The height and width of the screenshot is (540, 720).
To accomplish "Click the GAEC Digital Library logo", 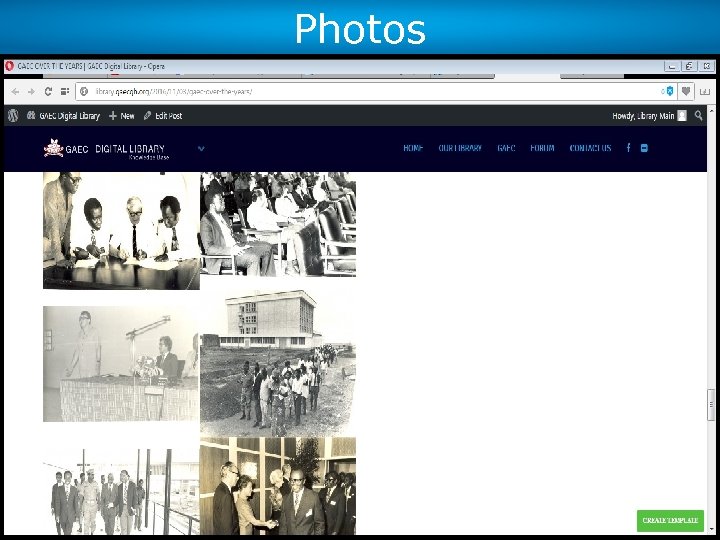I will tap(106, 149).
